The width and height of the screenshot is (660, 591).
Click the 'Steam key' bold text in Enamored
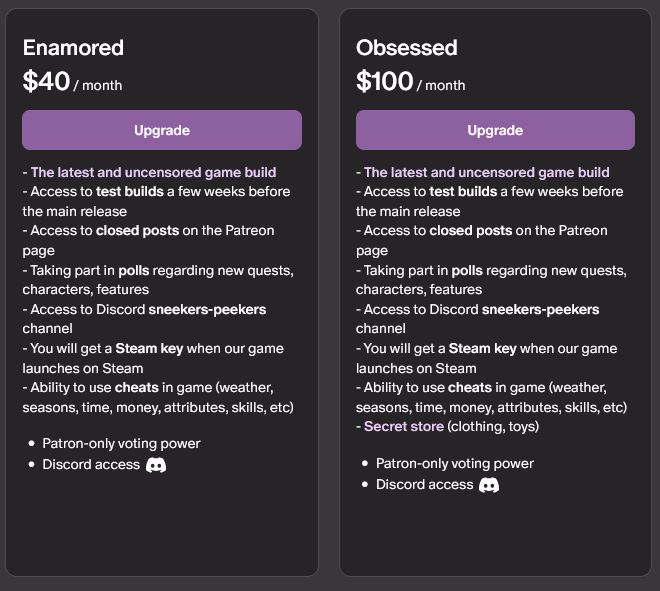click(x=149, y=349)
